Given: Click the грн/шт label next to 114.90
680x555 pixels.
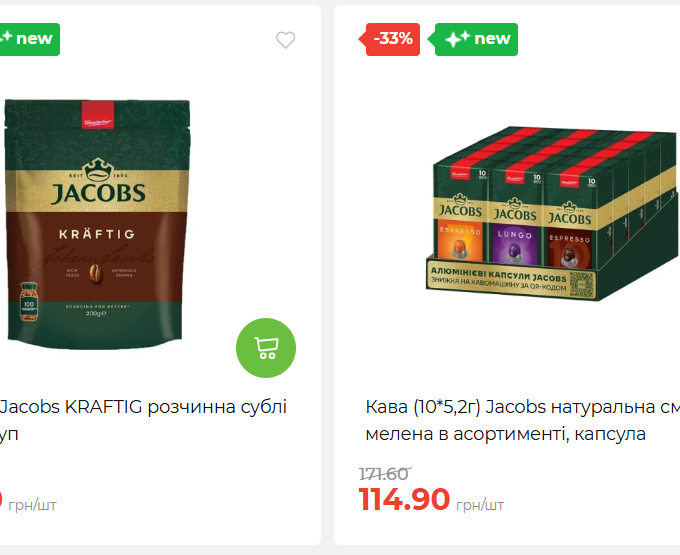Looking at the screenshot, I should coord(480,505).
